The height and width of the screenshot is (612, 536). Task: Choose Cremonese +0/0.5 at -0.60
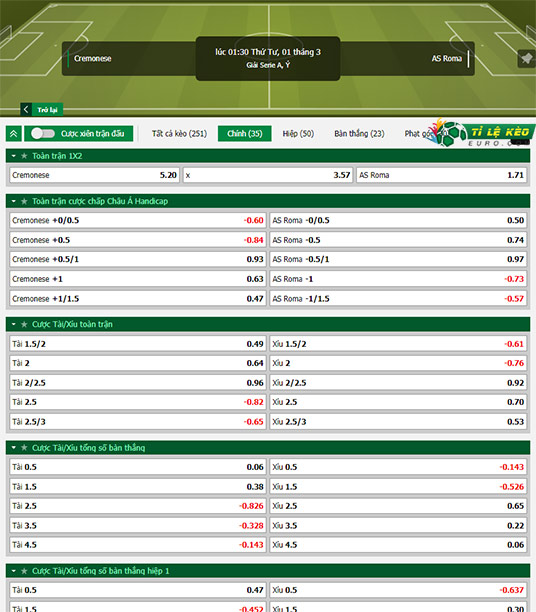(x=138, y=221)
